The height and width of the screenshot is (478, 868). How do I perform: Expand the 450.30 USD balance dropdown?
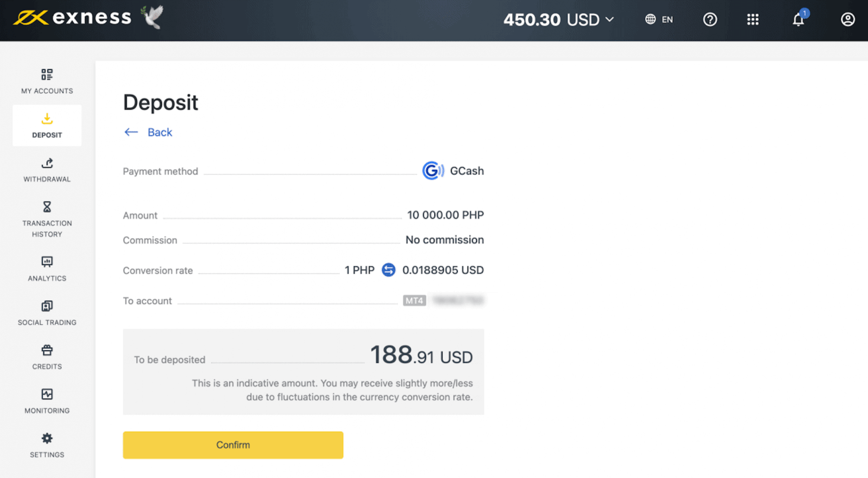click(559, 20)
